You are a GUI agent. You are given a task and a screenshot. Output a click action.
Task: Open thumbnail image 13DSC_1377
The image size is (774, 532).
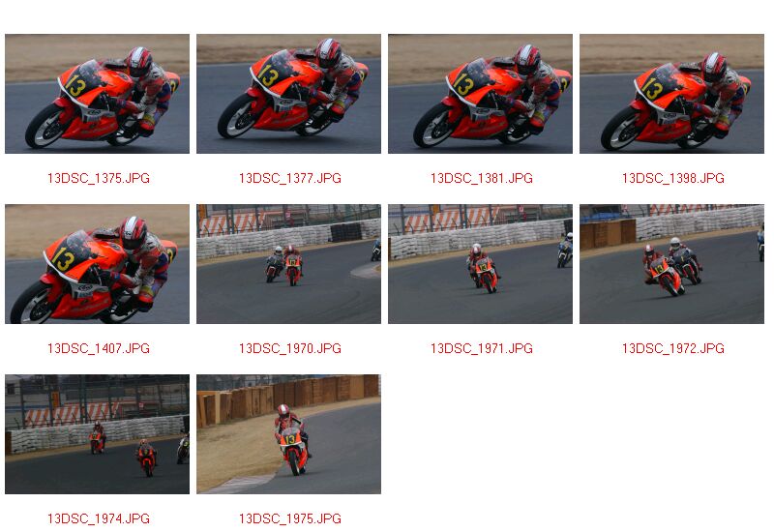pos(288,94)
